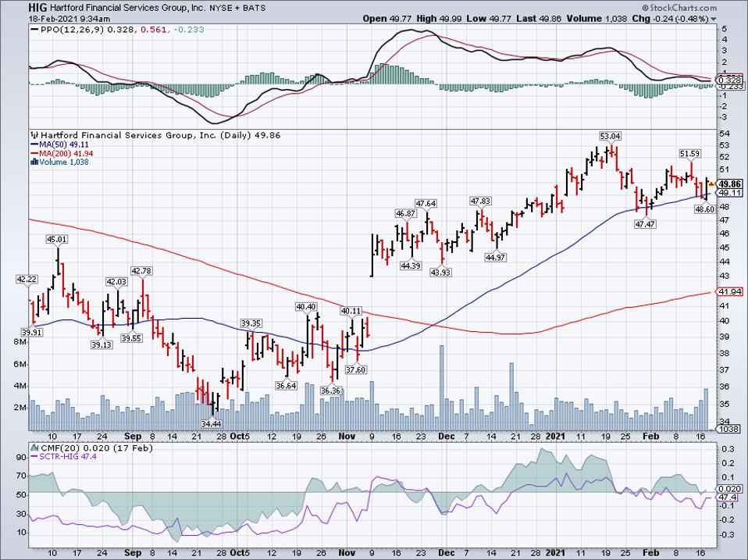Click the header Volume 1,038 reading
748x560 pixels.
point(597,19)
